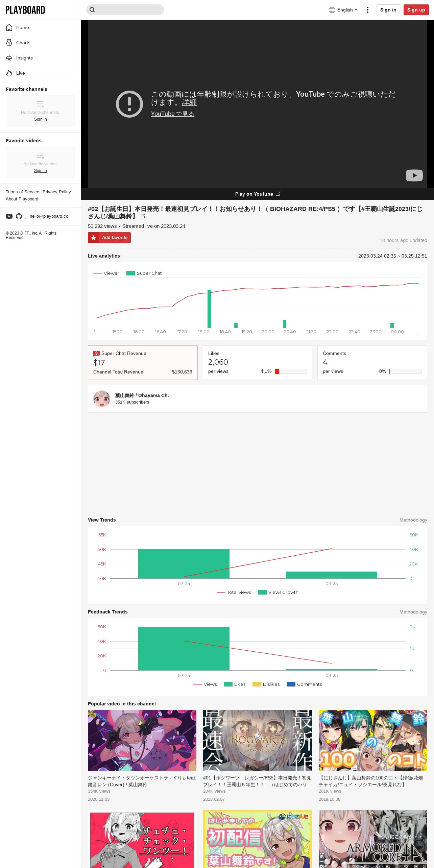Screen dimensions: 434x868
Task: Click the Home house icon
Action: pyautogui.click(x=9, y=27)
